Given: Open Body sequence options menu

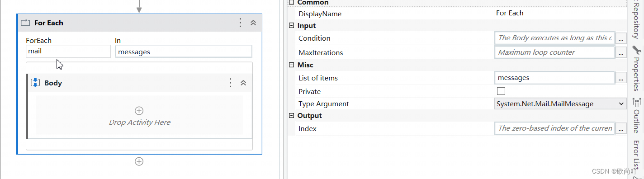Looking at the screenshot, I should [x=231, y=83].
